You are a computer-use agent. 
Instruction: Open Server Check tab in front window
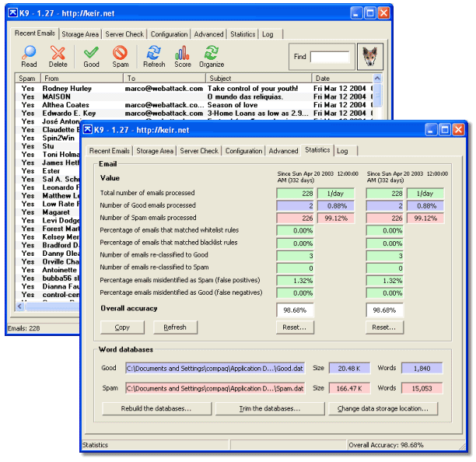tap(199, 151)
